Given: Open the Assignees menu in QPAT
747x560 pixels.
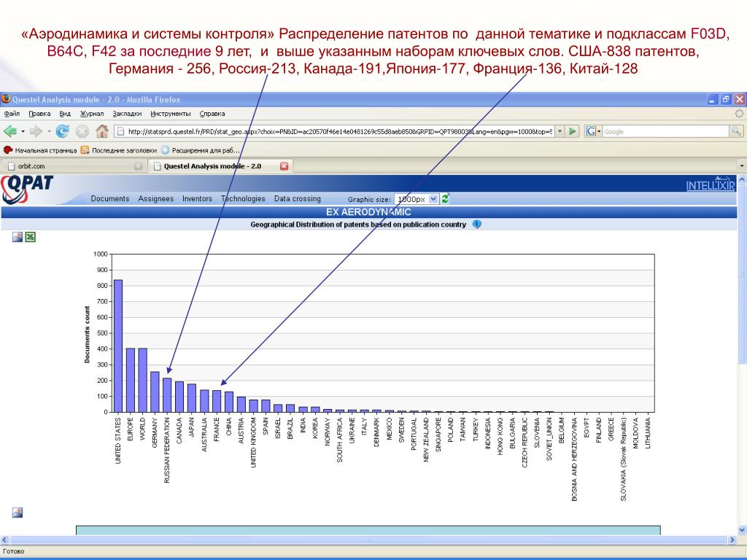Looking at the screenshot, I should (156, 198).
